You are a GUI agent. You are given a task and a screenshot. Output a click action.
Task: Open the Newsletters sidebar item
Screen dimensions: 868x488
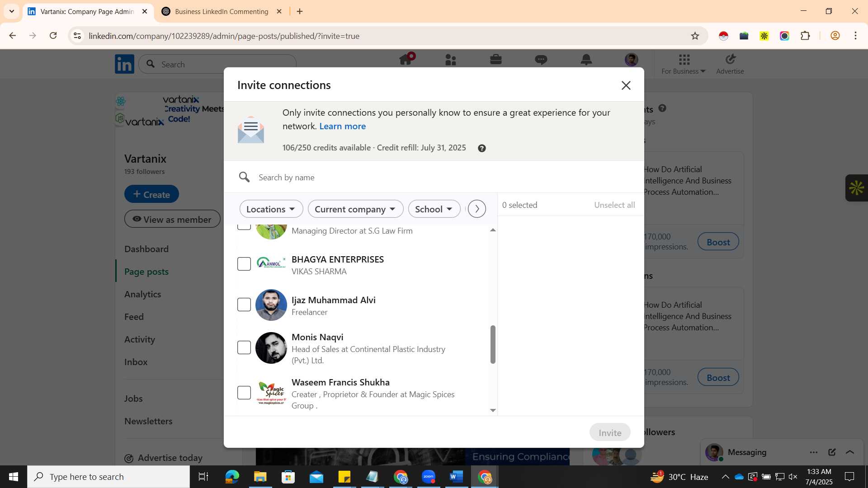pos(148,421)
